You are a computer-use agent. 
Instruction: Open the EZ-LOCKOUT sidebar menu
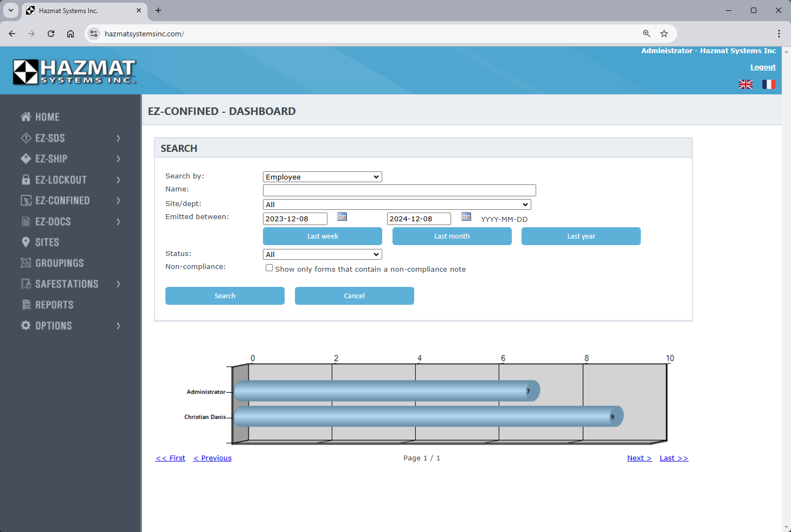click(61, 180)
